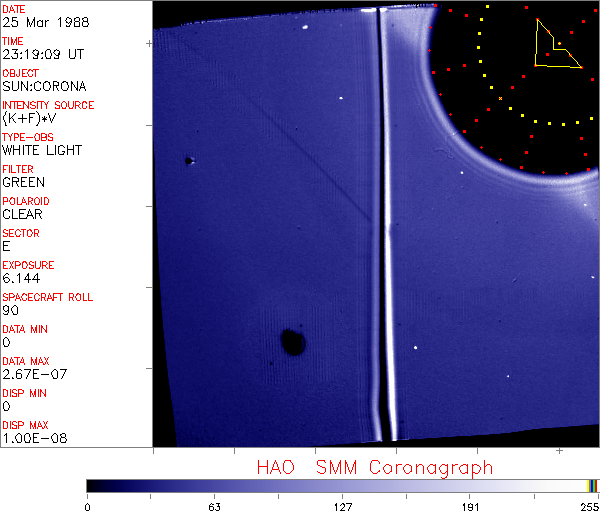600x512 pixels.
Task: Click the '255' tick label under the colorbar
Action: (590, 506)
